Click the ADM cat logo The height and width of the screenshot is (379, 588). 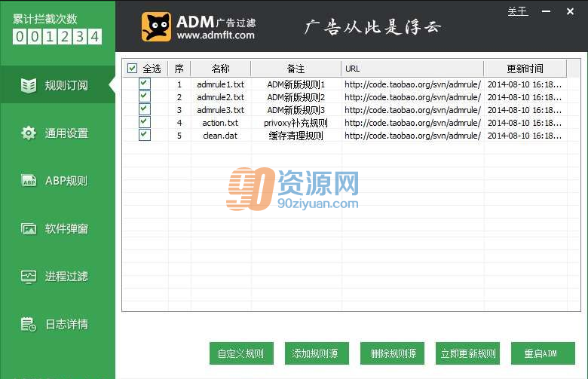pyautogui.click(x=156, y=27)
